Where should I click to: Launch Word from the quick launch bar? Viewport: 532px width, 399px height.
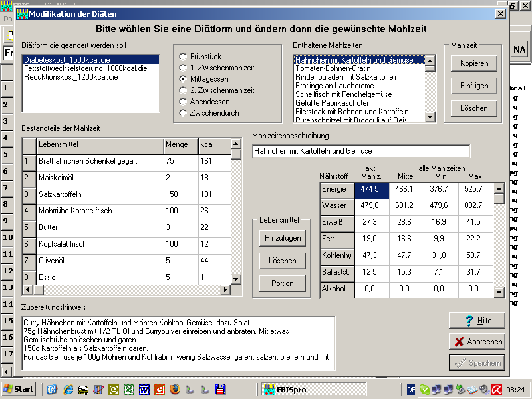(x=144, y=389)
